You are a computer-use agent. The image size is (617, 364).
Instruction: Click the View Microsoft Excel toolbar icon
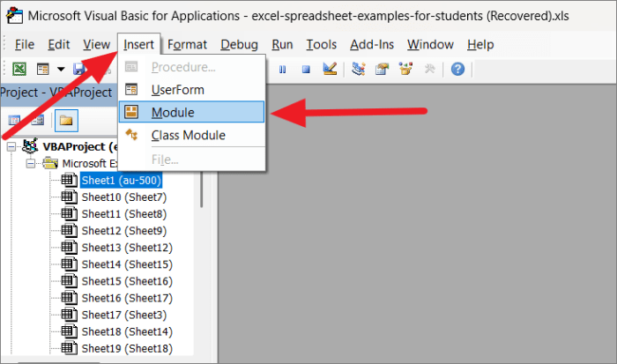[19, 70]
